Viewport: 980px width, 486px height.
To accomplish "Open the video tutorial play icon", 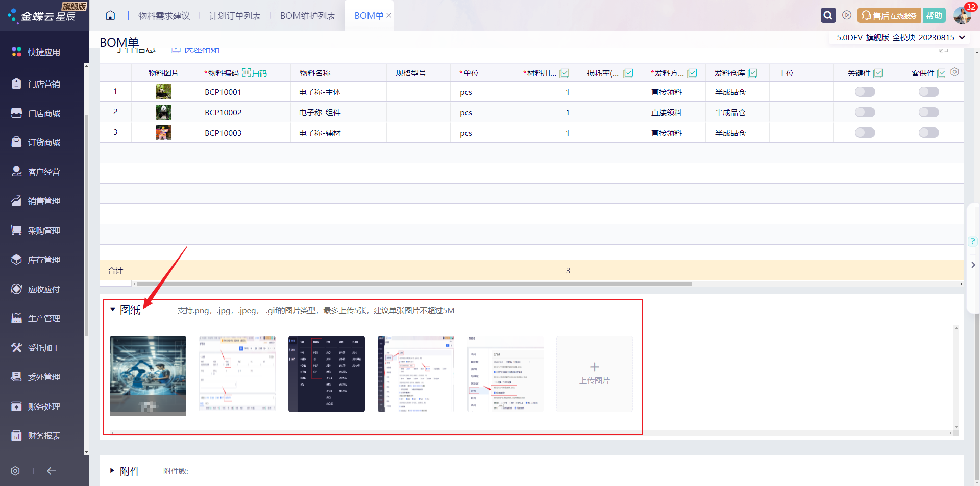I will [x=847, y=15].
